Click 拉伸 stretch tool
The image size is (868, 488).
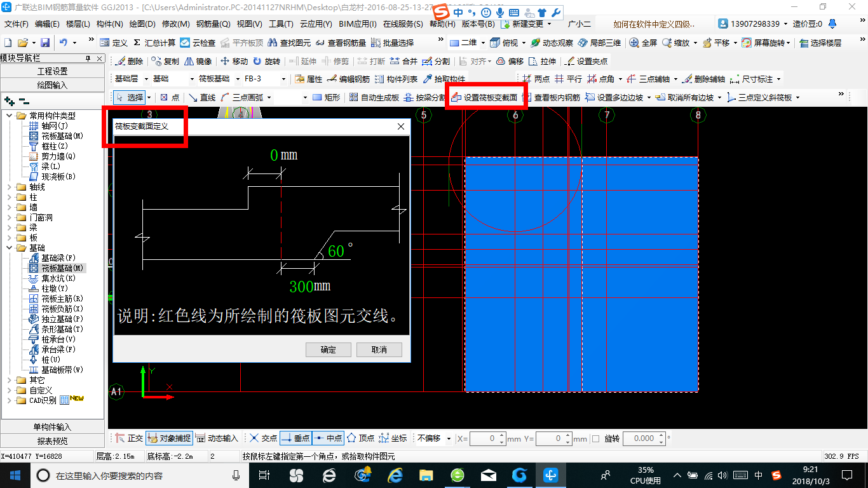pos(543,61)
